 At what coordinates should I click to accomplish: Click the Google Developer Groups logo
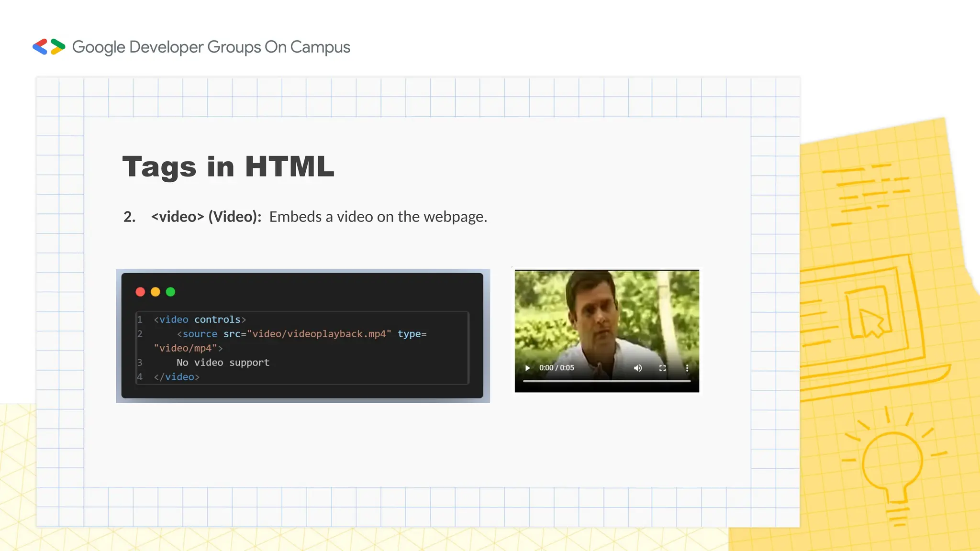(x=49, y=47)
